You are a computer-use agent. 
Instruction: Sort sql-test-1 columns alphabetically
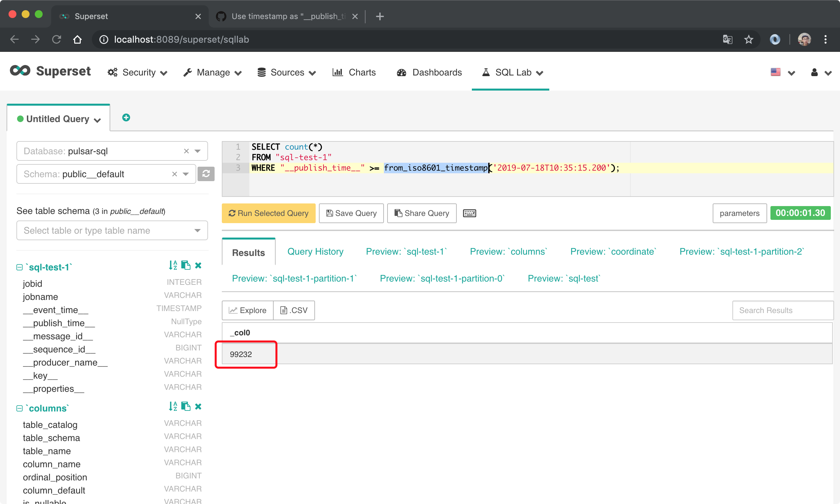coord(173,265)
